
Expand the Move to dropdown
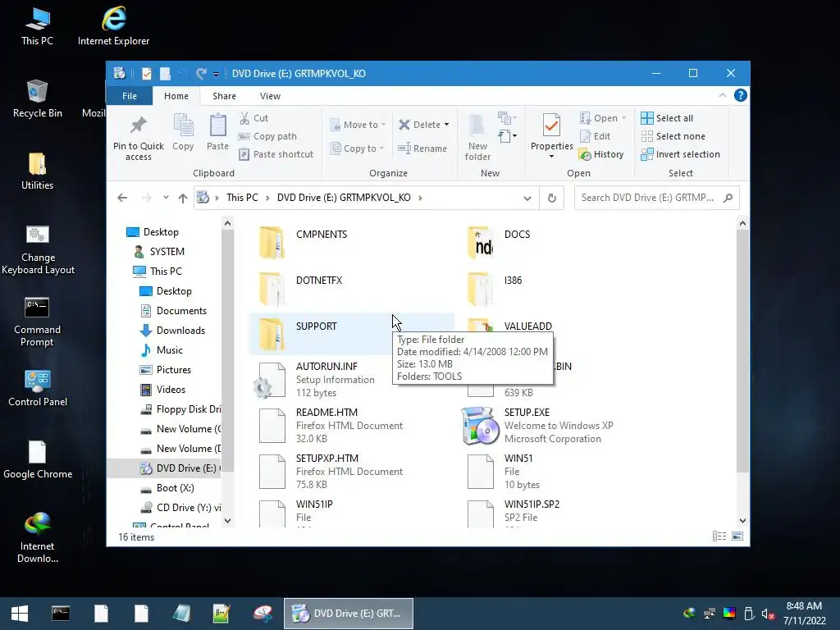point(383,125)
